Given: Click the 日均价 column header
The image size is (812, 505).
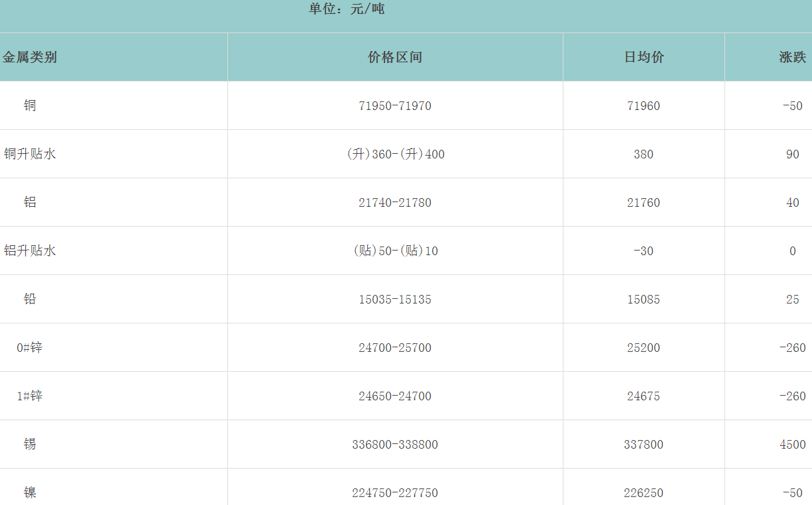Looking at the screenshot, I should 644,57.
